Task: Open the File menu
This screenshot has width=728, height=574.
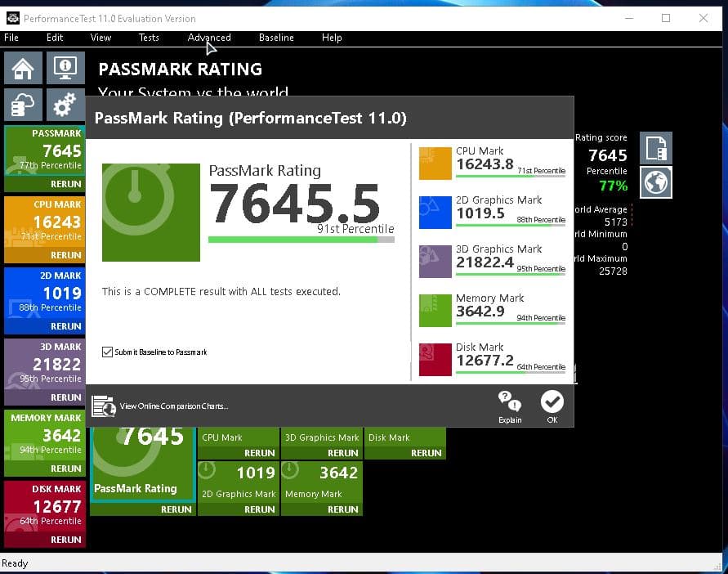Action: pyautogui.click(x=11, y=38)
